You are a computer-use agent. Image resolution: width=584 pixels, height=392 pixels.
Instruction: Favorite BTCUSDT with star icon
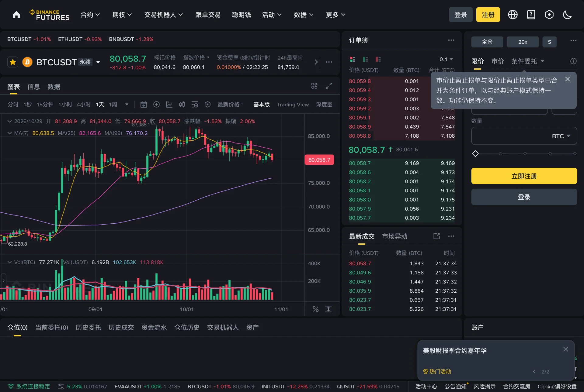(13, 62)
